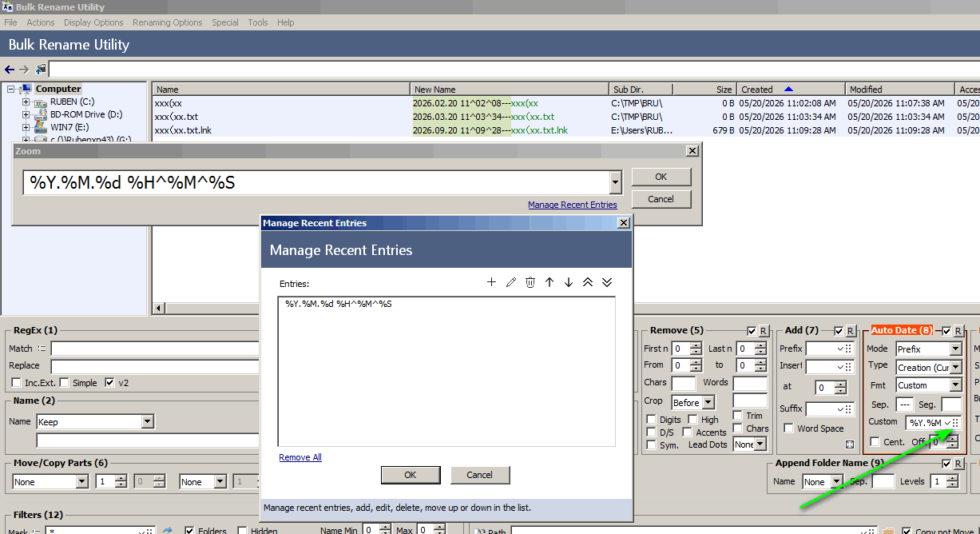980x534 pixels.
Task: Toggle Filters Folders checkbox
Action: [x=189, y=531]
